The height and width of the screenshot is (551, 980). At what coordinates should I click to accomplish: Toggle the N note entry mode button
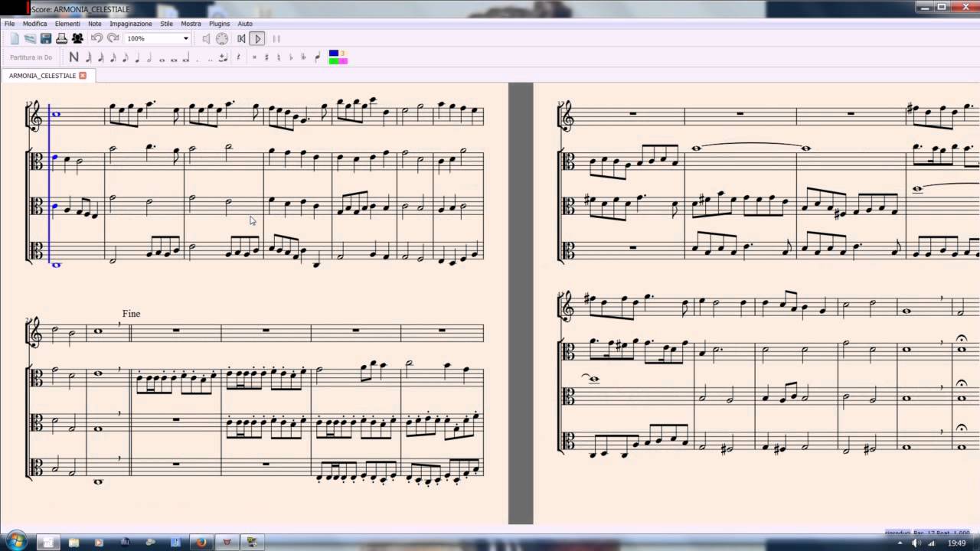[x=73, y=57]
